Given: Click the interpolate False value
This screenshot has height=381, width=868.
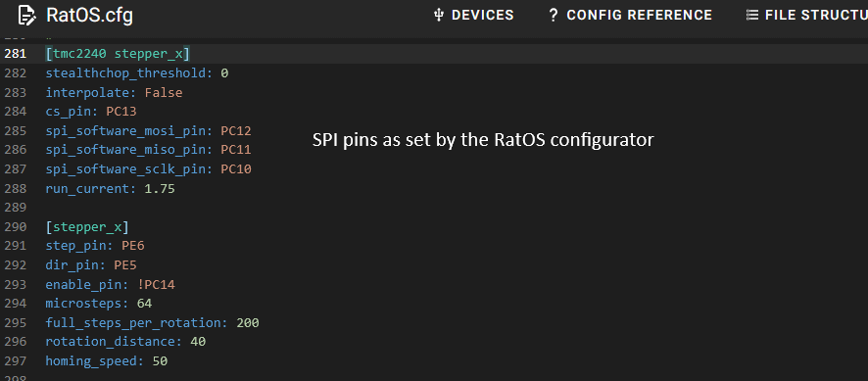Looking at the screenshot, I should pyautogui.click(x=164, y=92).
